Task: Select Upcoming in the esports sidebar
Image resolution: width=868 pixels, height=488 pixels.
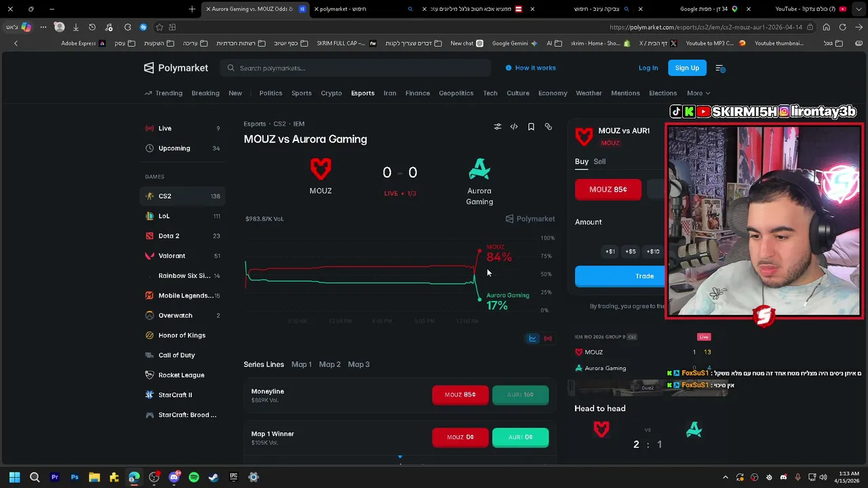Action: pyautogui.click(x=182, y=148)
